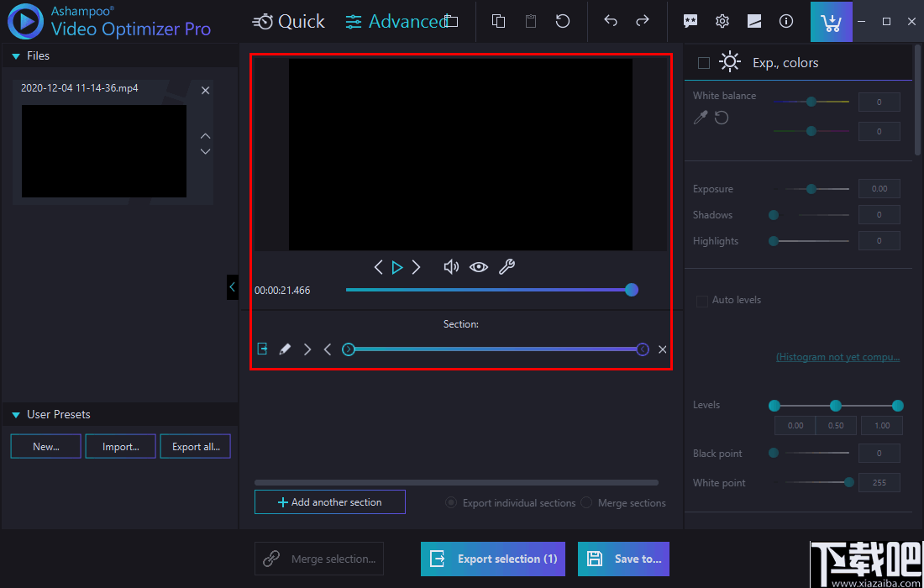Screen dimensions: 924x588
Task: Click the feedback speech bubble icon
Action: (690, 21)
